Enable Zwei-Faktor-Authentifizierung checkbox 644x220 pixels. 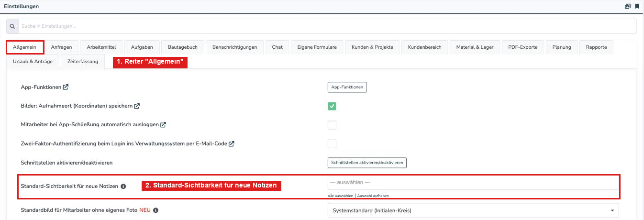click(332, 143)
